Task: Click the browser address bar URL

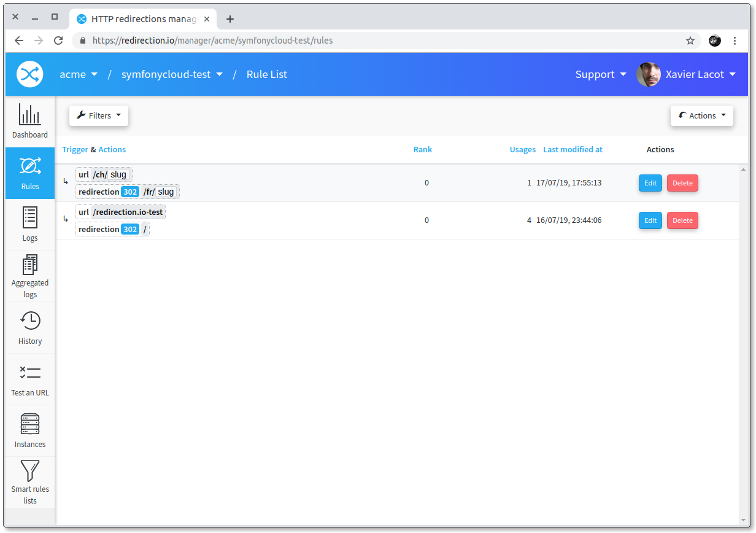Action: (212, 41)
